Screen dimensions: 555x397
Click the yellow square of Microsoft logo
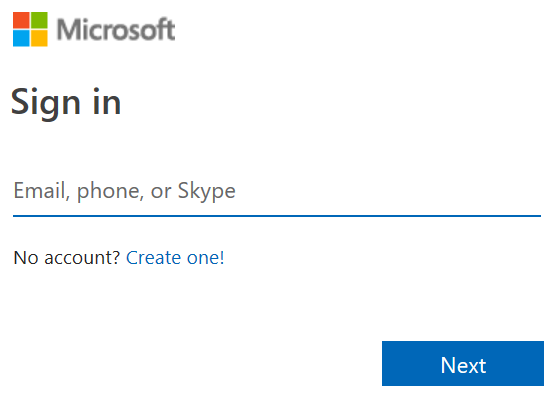point(39,38)
